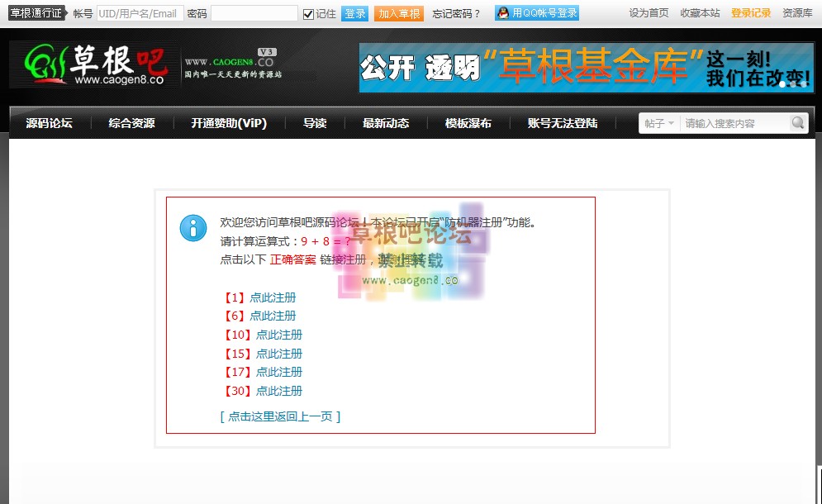
Task: Toggle the 记住 remember-me checkbox
Action: pos(308,14)
